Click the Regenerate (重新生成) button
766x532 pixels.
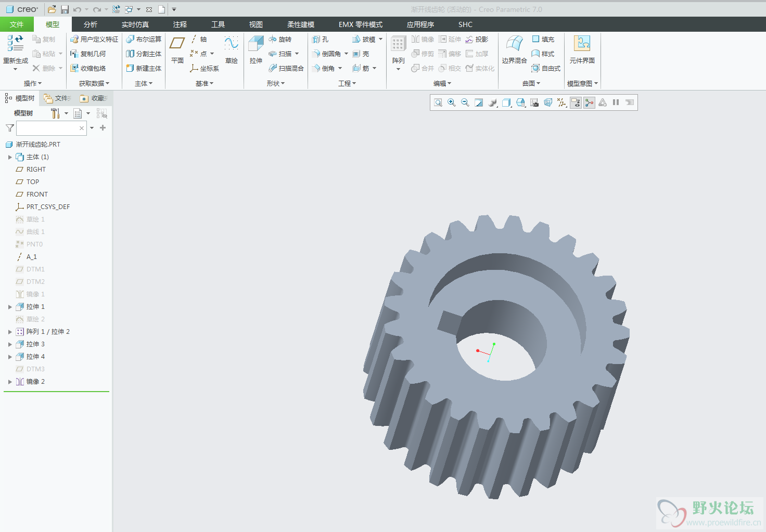point(16,53)
